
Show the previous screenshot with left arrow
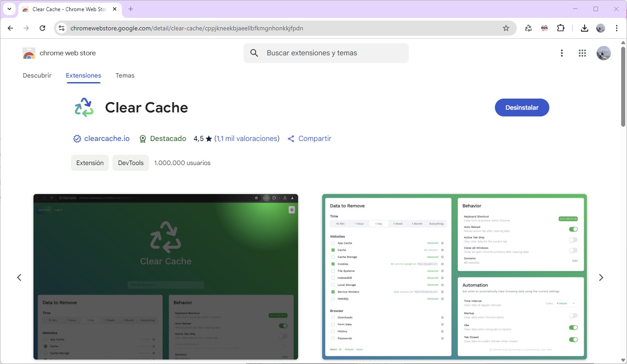[x=19, y=277]
